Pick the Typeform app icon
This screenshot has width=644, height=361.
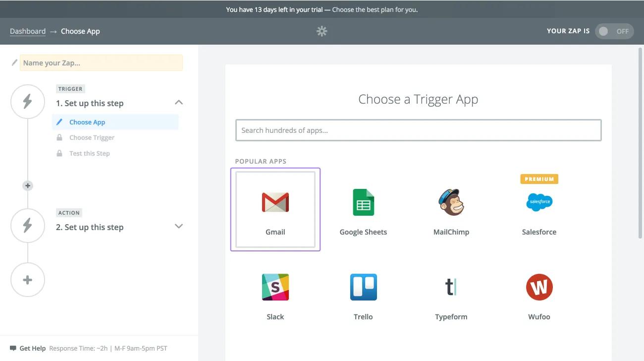451,287
